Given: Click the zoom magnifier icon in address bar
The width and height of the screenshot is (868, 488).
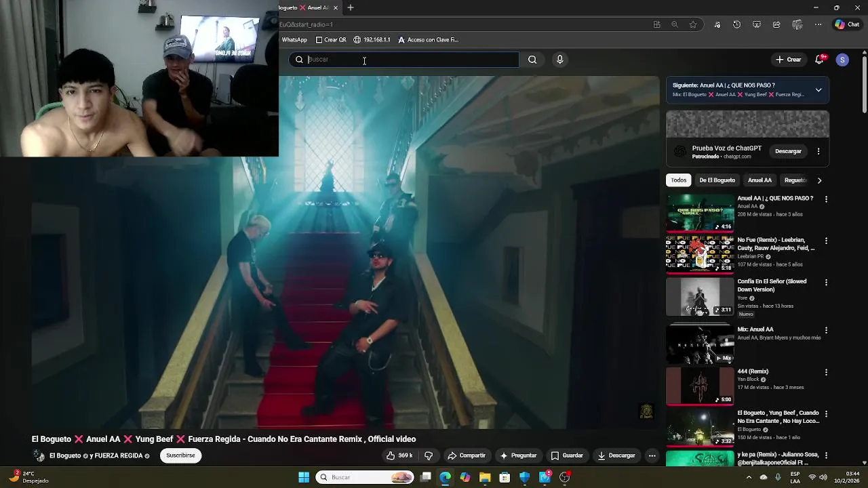Looking at the screenshot, I should click(x=674, y=24).
